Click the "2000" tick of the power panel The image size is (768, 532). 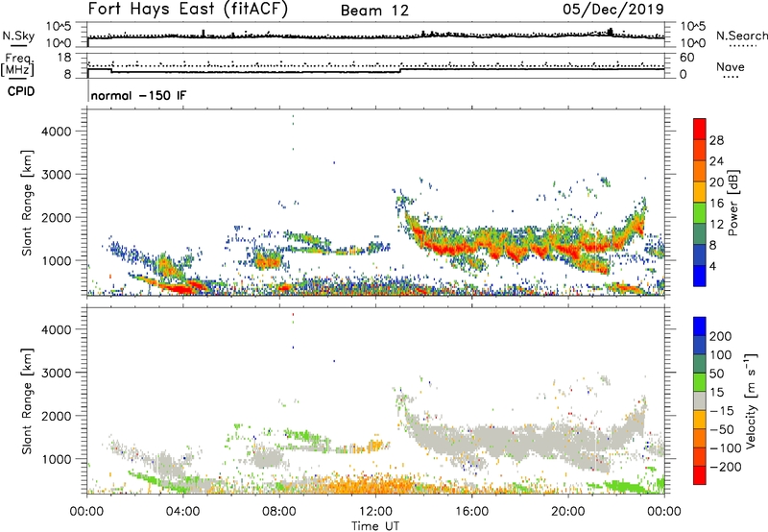[57, 217]
